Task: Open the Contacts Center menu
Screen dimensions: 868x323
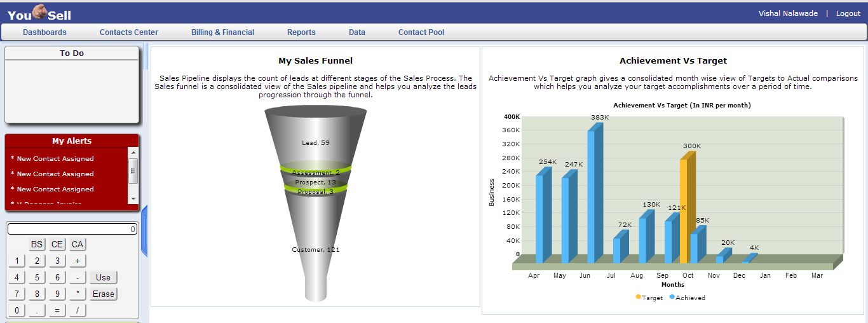Action: pos(129,32)
